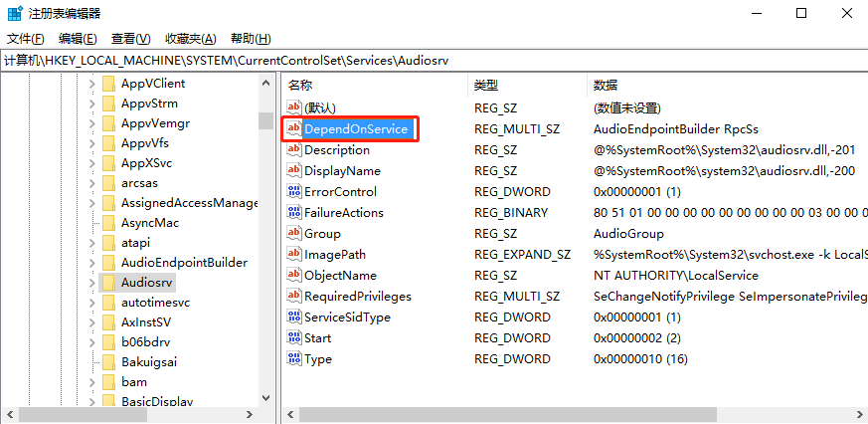Expand the AppVClient tree node
Viewport: 868px width, 424px height.
coord(92,84)
